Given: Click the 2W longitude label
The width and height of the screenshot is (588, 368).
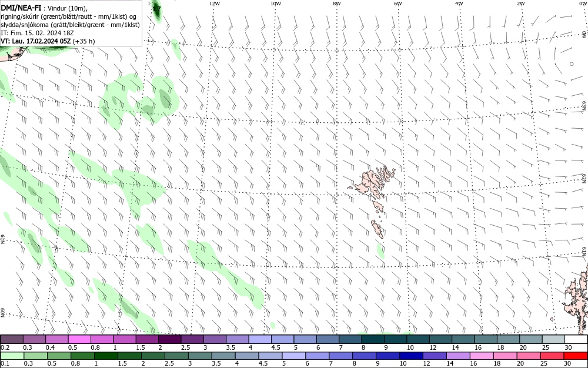Looking at the screenshot, I should coord(521,4).
